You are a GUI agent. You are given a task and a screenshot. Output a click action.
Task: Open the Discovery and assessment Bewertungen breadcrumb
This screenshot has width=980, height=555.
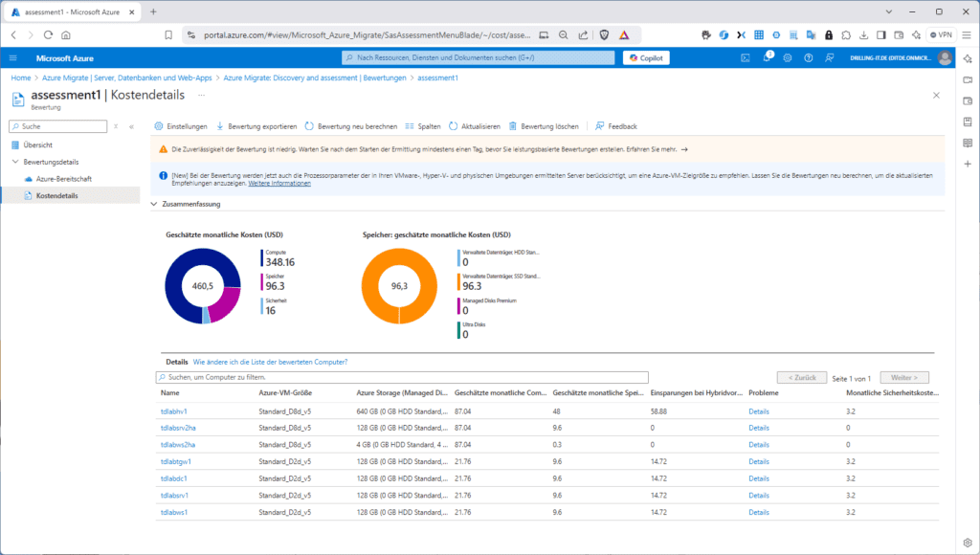[315, 78]
